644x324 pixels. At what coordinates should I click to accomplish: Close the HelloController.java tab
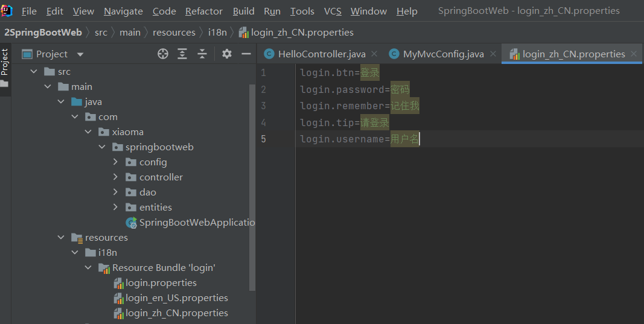tap(374, 54)
